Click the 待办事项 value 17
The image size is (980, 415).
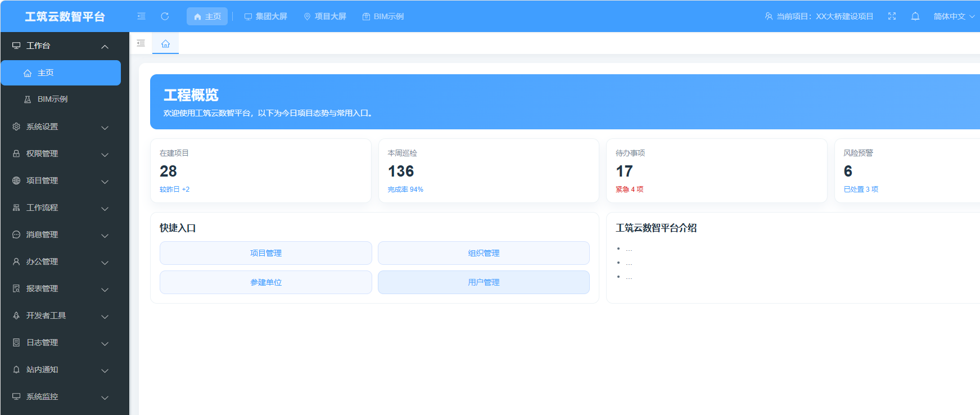coord(624,171)
